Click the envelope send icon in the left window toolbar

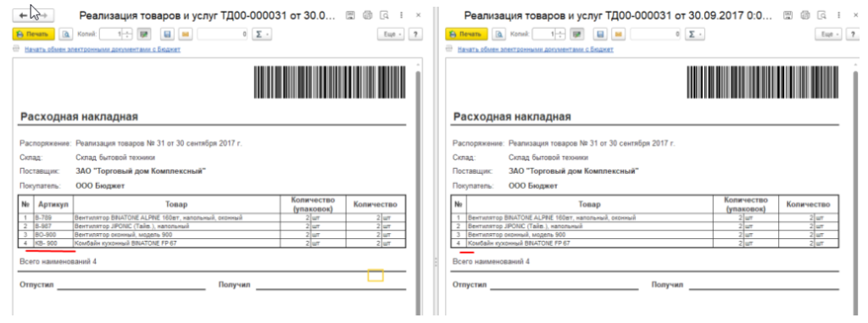(186, 35)
